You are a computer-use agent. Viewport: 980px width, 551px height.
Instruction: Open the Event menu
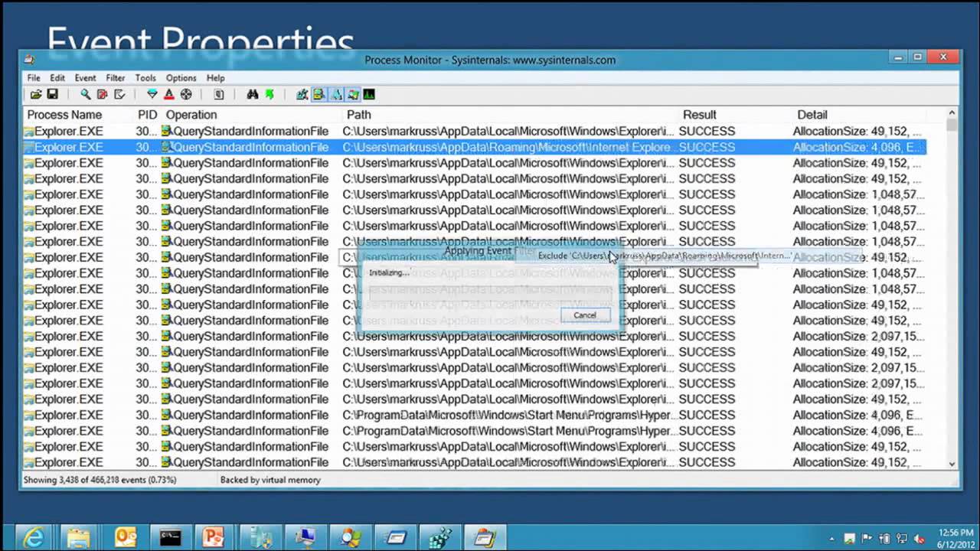point(85,78)
